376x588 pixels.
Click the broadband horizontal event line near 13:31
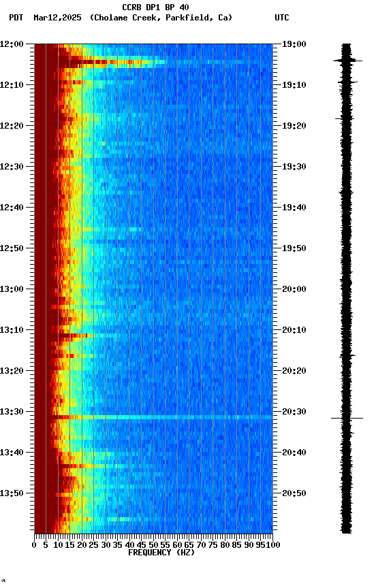(153, 417)
